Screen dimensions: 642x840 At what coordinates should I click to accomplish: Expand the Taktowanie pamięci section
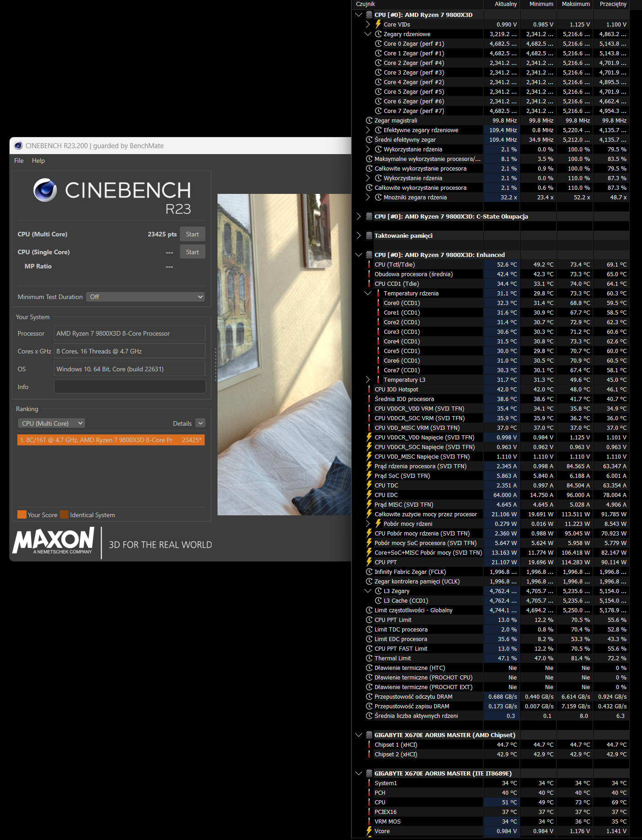[359, 235]
